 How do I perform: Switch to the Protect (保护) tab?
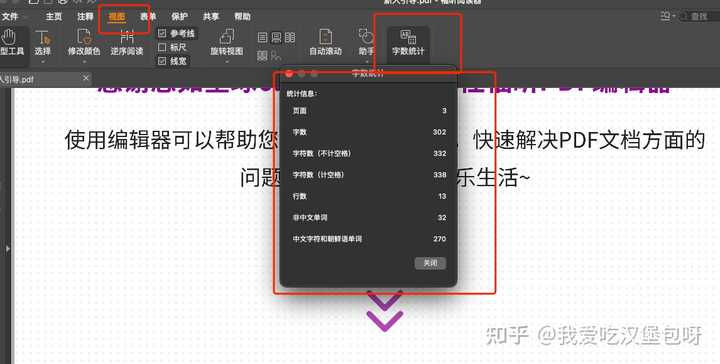click(x=180, y=17)
